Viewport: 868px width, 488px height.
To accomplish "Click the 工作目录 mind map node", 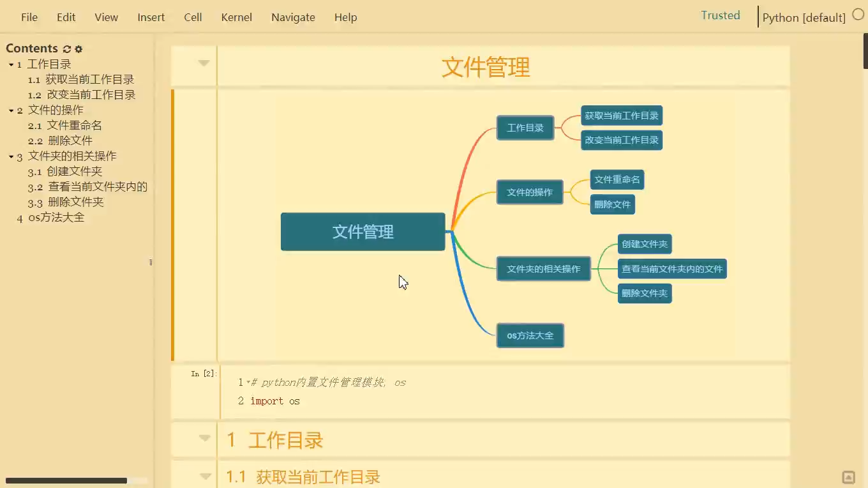I will (x=525, y=128).
